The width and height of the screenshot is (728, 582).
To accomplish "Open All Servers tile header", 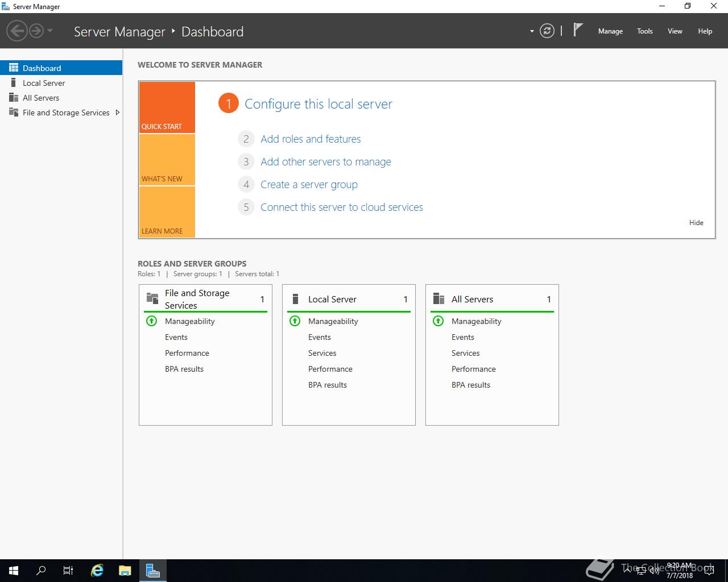I will coord(492,299).
